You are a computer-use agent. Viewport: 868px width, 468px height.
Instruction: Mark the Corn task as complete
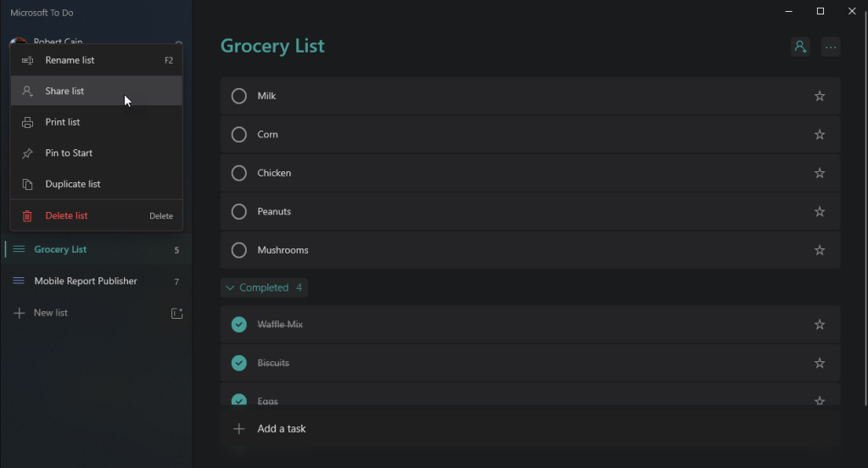pyautogui.click(x=239, y=135)
